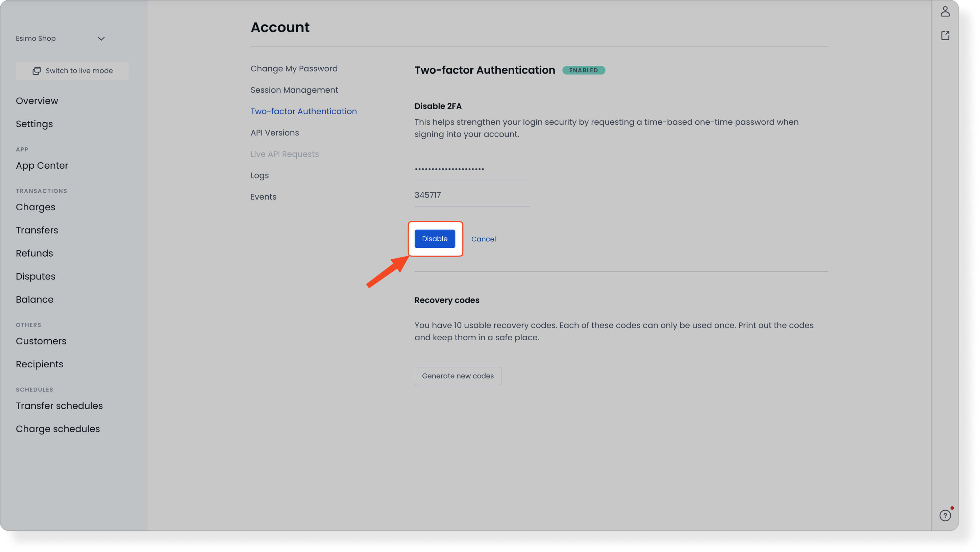The height and width of the screenshot is (552, 980).
Task: Click the Cancel link
Action: click(x=483, y=239)
